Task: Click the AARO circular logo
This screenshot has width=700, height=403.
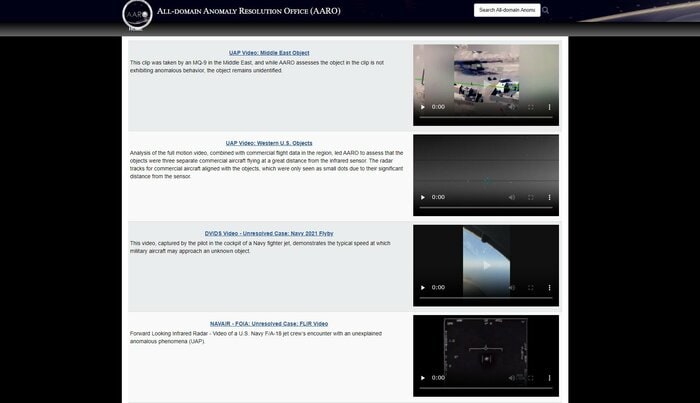Action: click(x=137, y=14)
